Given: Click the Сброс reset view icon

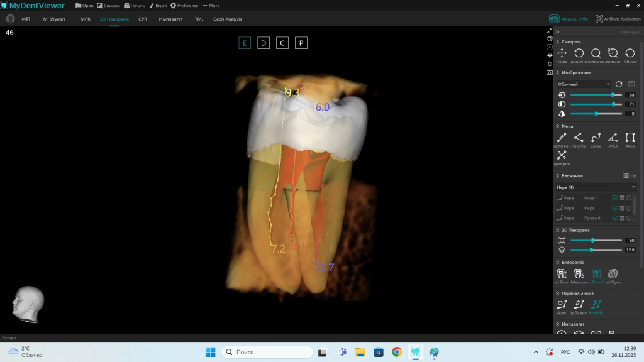Looking at the screenshot, I should pyautogui.click(x=630, y=54).
